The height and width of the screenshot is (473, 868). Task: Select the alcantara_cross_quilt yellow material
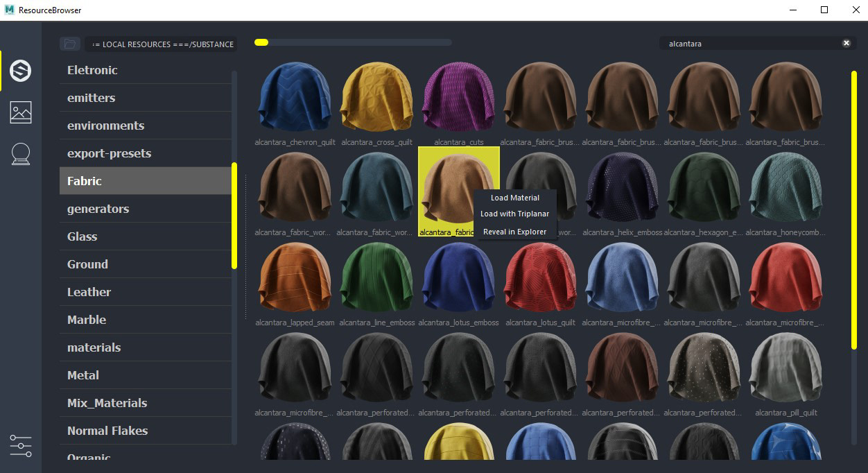[376, 98]
